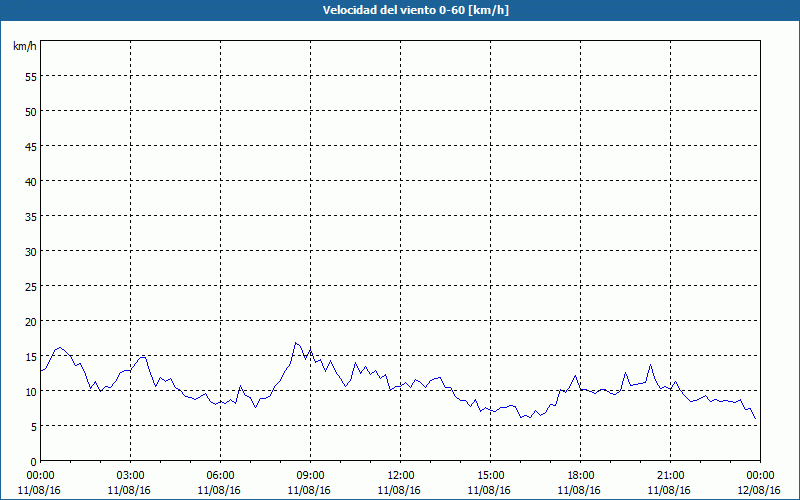The image size is (800, 500).
Task: Click the y-axis value 35
Action: point(31,217)
